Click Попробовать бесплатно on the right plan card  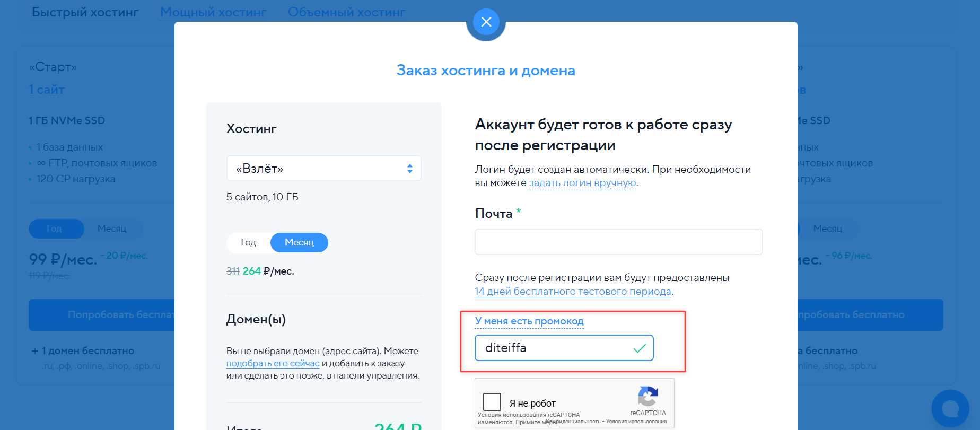[x=870, y=315]
